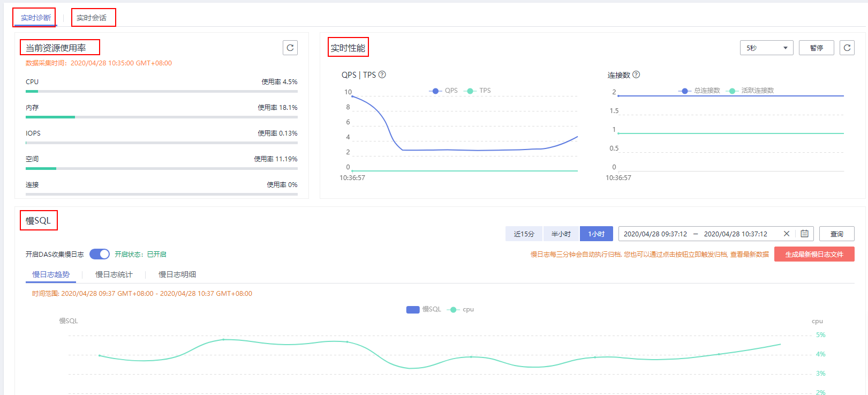The image size is (868, 395).
Task: Toggle the QPS legend series icon
Action: click(435, 91)
